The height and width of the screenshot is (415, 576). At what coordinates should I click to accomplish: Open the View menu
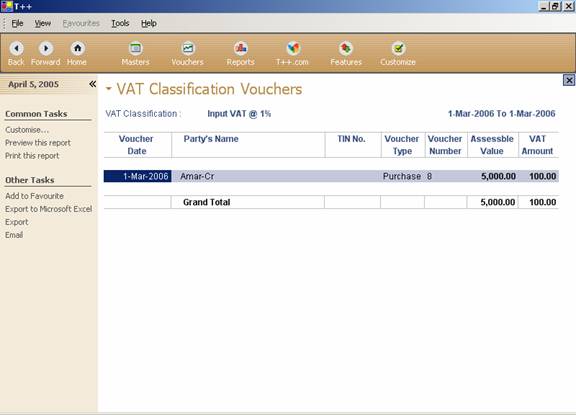pos(43,24)
